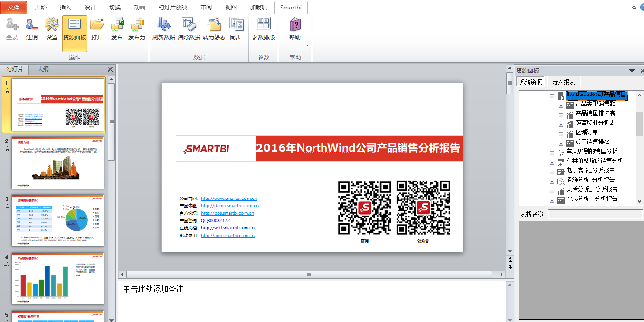The image size is (644, 322).
Task: Switch to the 开始 ribbon tab
Action: point(41,8)
